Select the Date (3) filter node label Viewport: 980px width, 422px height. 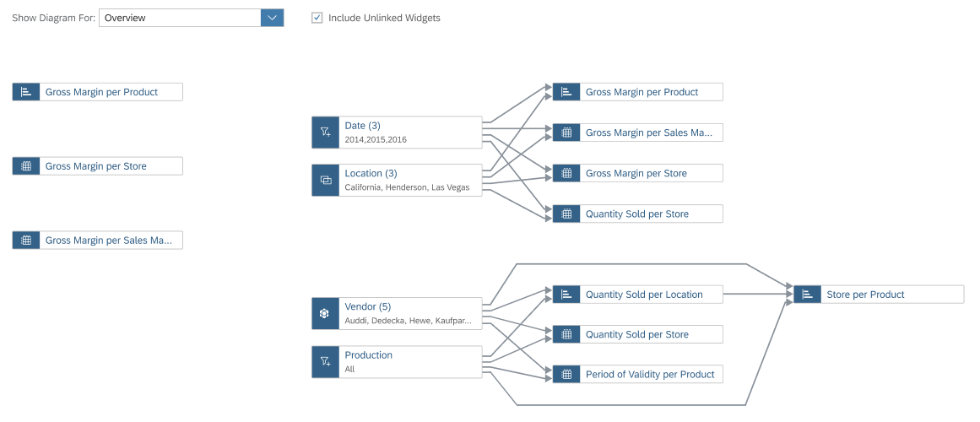tap(362, 126)
